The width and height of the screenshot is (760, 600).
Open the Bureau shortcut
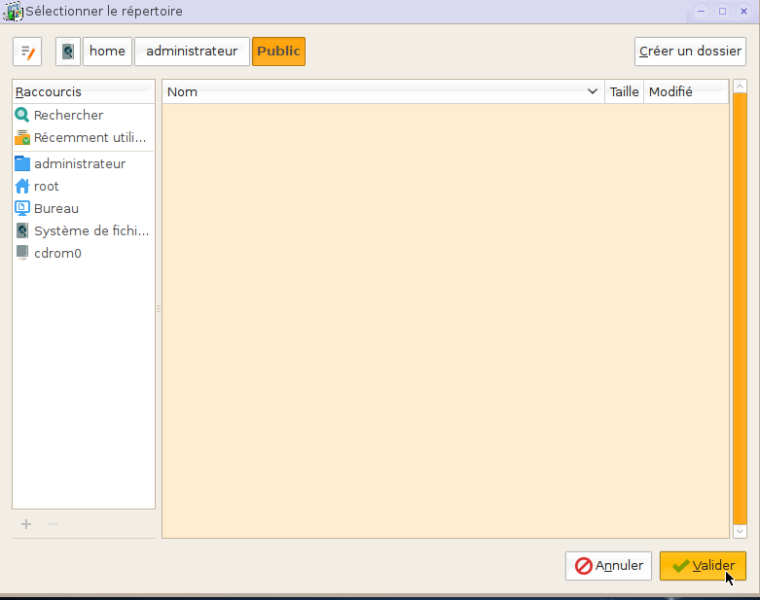(x=83, y=208)
